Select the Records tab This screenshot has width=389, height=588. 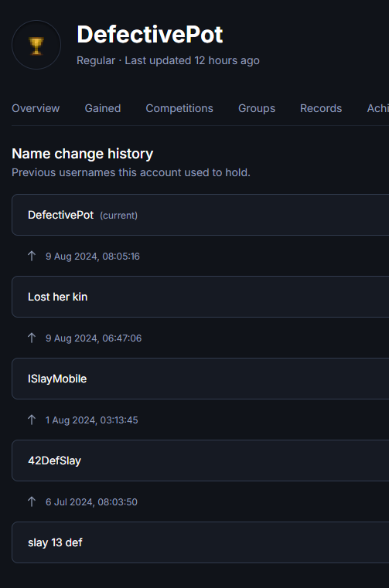(321, 108)
